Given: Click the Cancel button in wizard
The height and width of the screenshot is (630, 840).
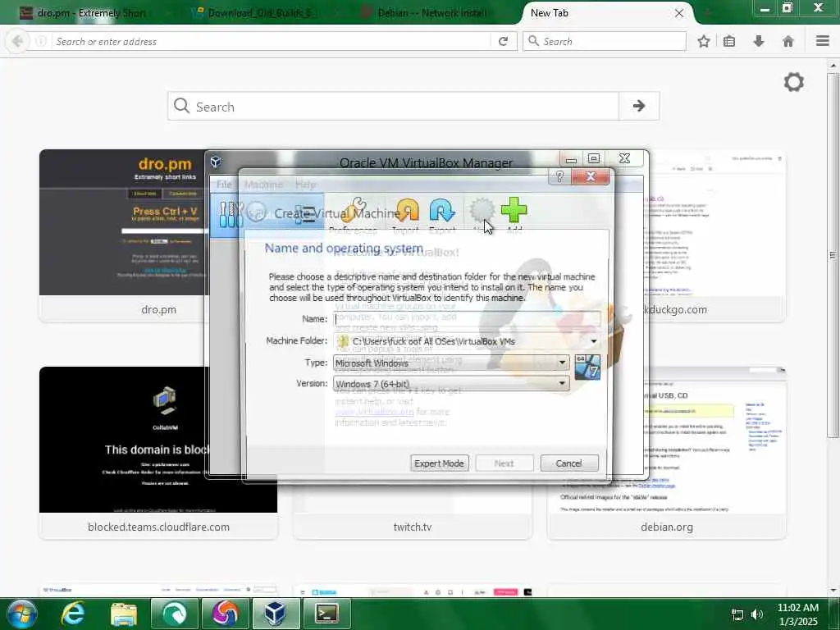Looking at the screenshot, I should (569, 463).
